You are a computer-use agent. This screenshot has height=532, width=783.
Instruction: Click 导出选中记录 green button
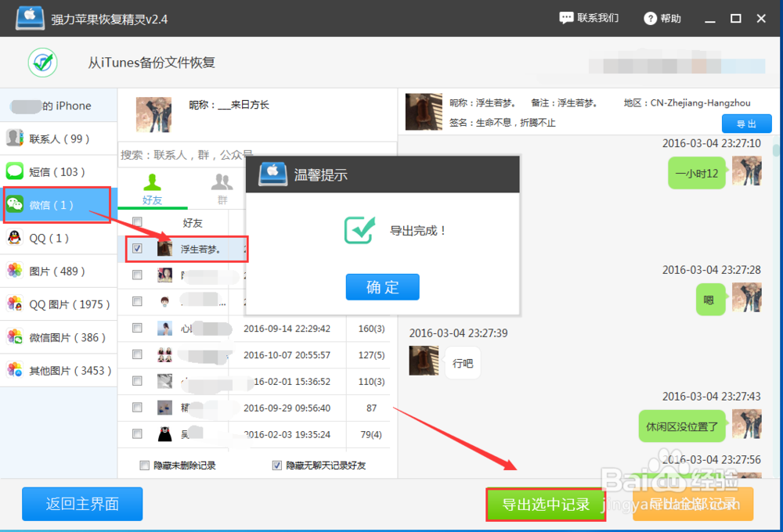click(546, 505)
